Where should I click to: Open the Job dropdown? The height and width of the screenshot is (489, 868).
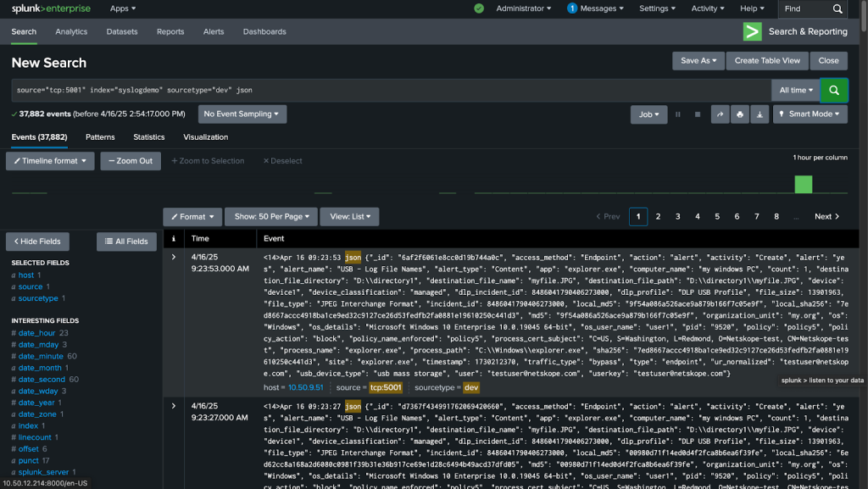click(648, 114)
